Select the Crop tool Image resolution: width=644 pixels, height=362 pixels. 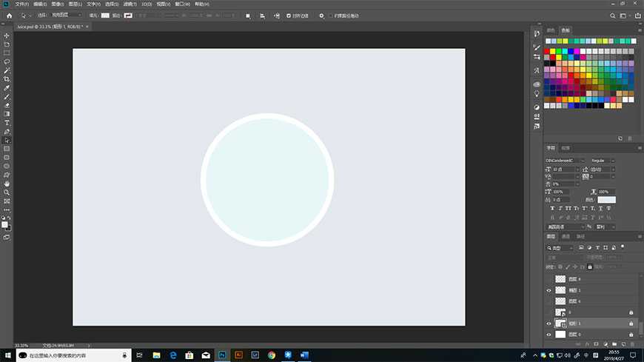(7, 79)
